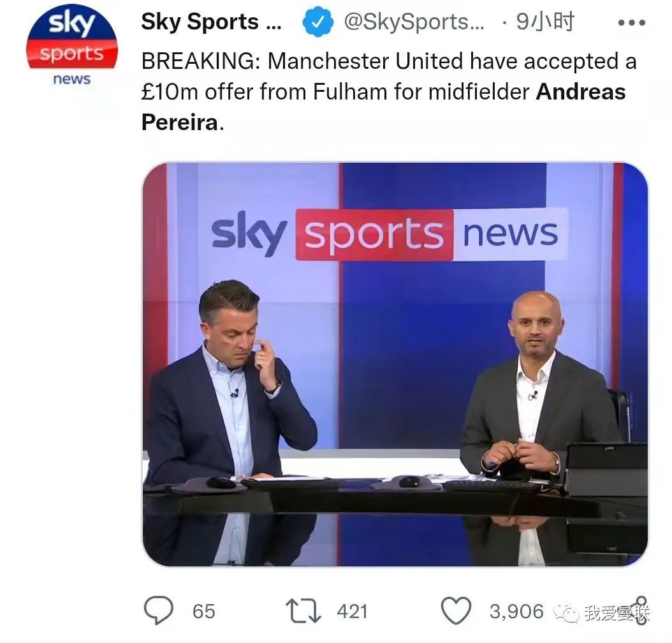Click the retweet arrows icon

(x=303, y=611)
